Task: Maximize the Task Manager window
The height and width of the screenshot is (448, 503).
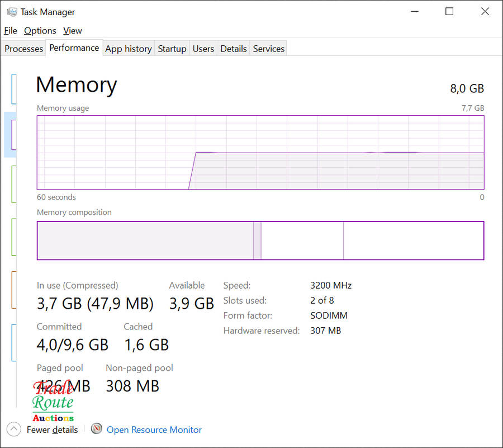Action: [x=449, y=12]
